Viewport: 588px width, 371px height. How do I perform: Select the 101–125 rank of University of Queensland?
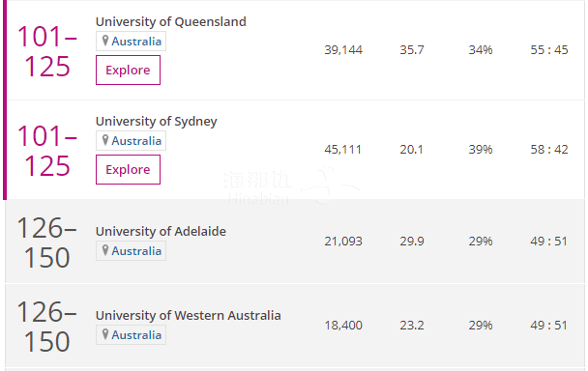pyautogui.click(x=47, y=51)
